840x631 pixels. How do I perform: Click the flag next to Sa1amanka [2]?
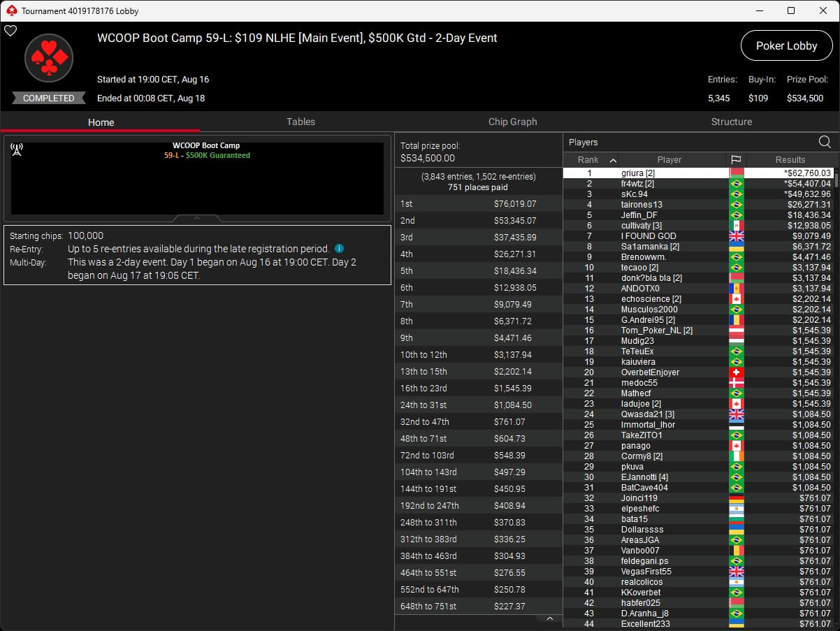736,247
